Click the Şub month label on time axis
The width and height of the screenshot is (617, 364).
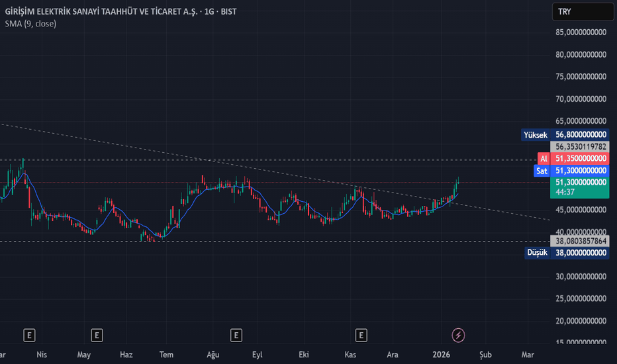coord(485,355)
